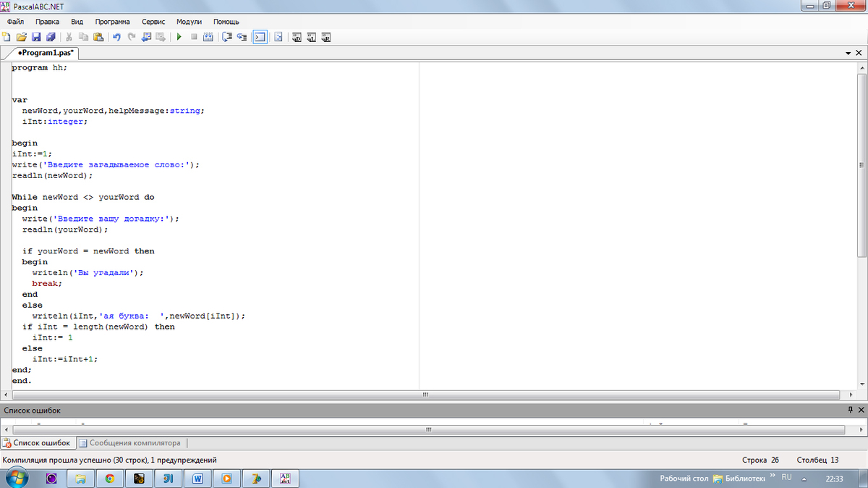Click the R-labeled toolbar icon
This screenshot has height=488, width=868.
point(326,37)
